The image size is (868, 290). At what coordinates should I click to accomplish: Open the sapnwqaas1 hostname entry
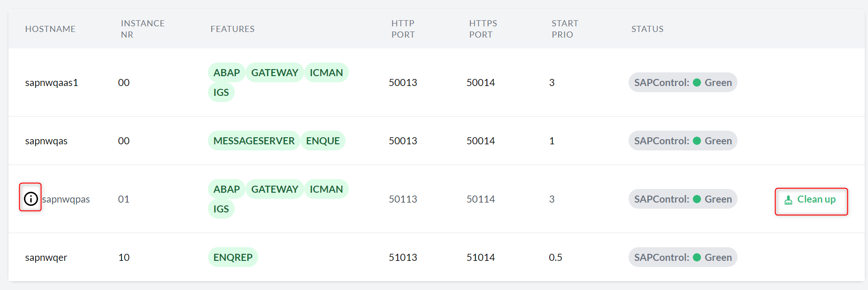[x=52, y=83]
